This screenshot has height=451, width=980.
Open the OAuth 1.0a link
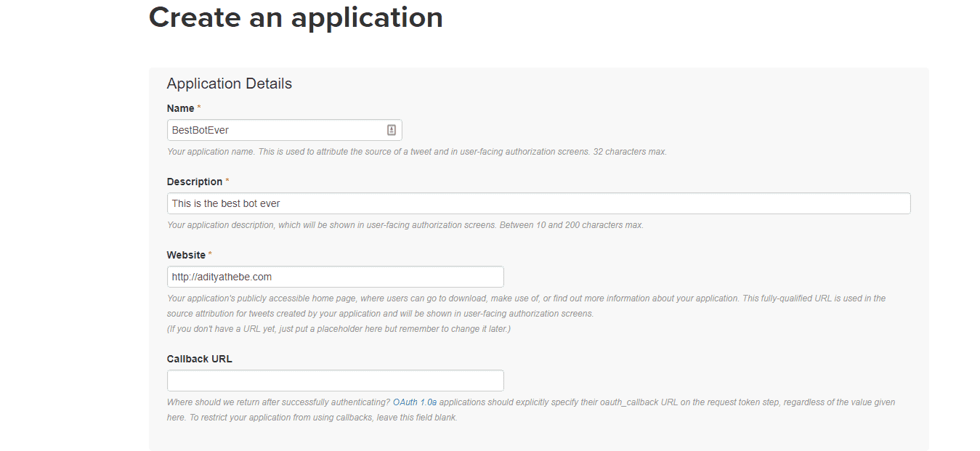tap(414, 402)
